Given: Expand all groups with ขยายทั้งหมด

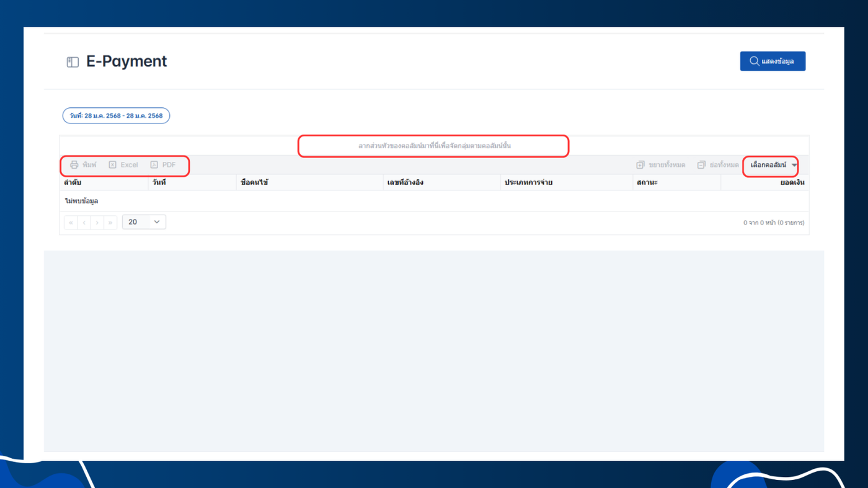Looking at the screenshot, I should [x=661, y=165].
